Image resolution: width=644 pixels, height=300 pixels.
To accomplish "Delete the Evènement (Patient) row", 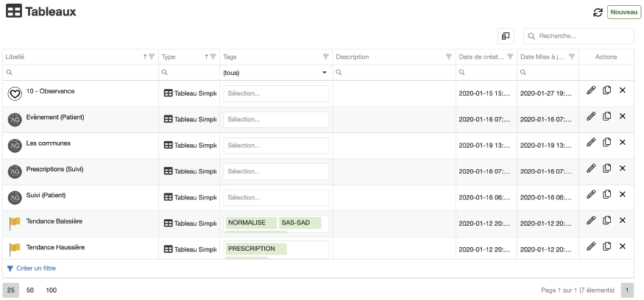I will click(x=622, y=116).
